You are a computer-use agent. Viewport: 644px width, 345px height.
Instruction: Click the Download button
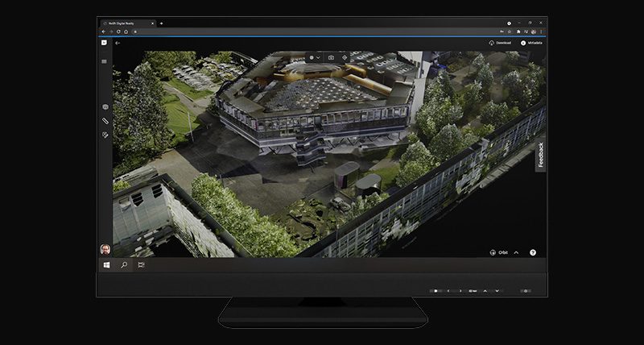pyautogui.click(x=499, y=43)
